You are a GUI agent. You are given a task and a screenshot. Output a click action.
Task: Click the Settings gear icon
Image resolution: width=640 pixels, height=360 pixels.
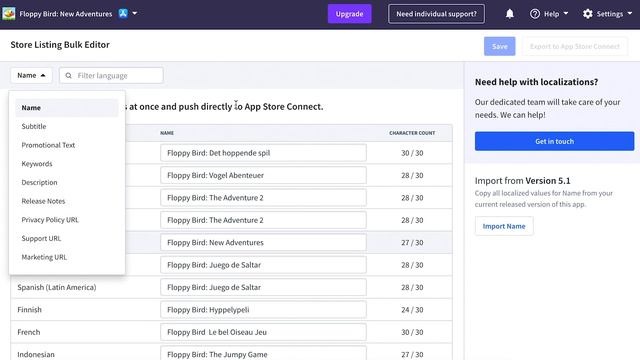pyautogui.click(x=588, y=14)
